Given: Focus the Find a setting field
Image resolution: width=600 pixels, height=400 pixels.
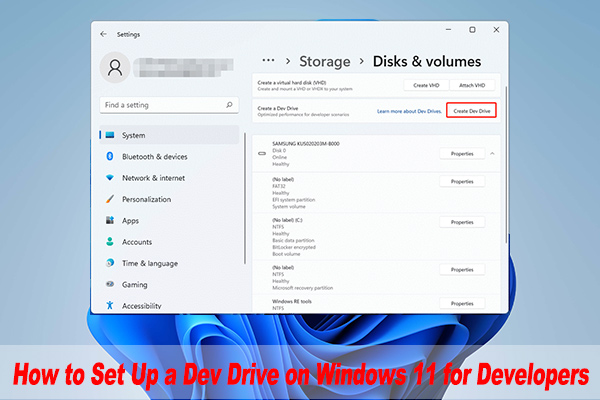Looking at the screenshot, I should (x=169, y=105).
